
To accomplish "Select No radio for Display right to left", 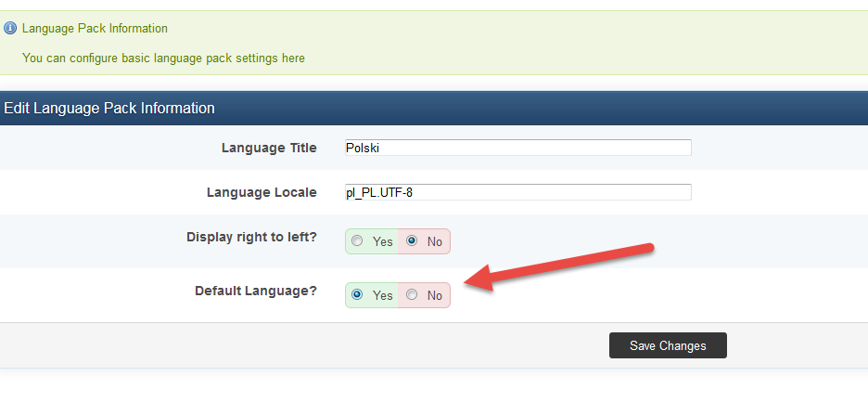I will point(412,241).
